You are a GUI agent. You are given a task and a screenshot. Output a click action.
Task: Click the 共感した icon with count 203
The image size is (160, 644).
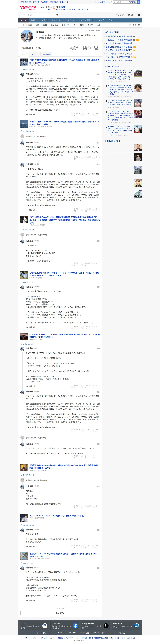click(x=72, y=600)
